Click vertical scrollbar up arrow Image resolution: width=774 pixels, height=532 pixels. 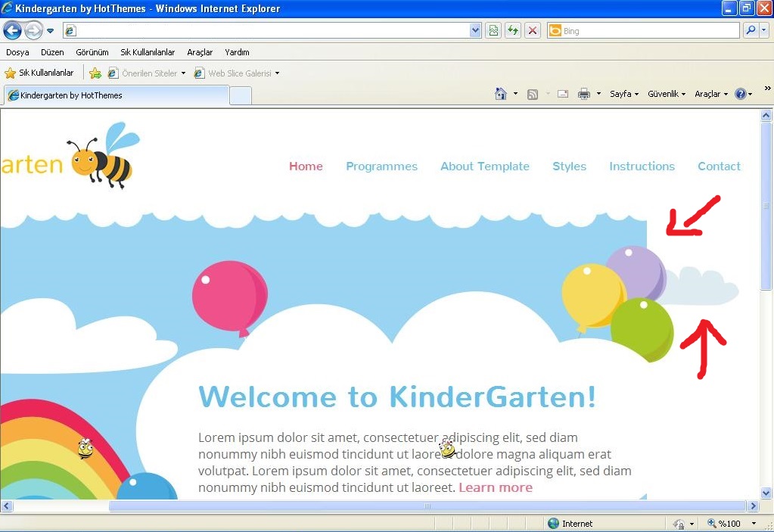click(766, 116)
